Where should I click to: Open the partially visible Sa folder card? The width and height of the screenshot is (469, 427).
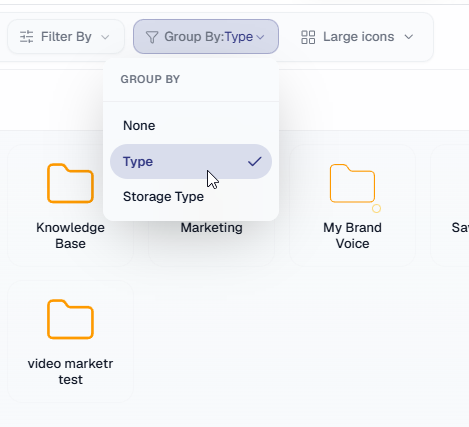(450, 205)
